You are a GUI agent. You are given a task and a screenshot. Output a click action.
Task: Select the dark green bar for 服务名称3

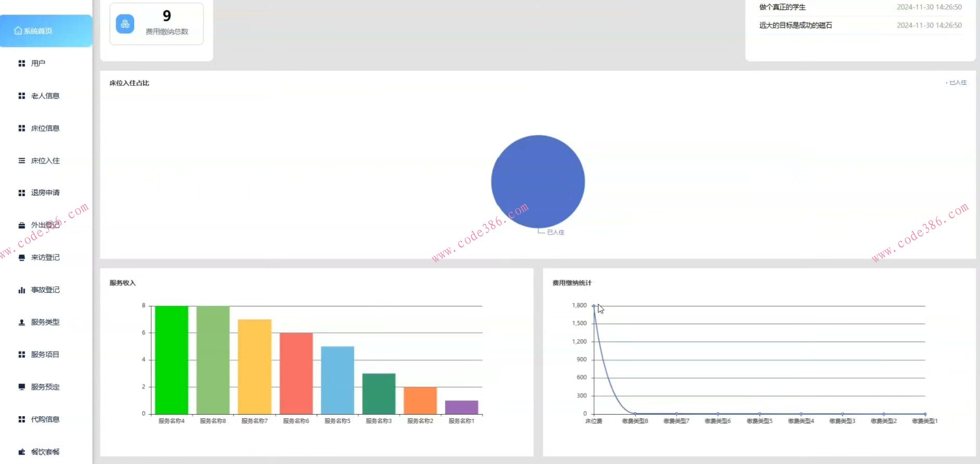coord(379,394)
